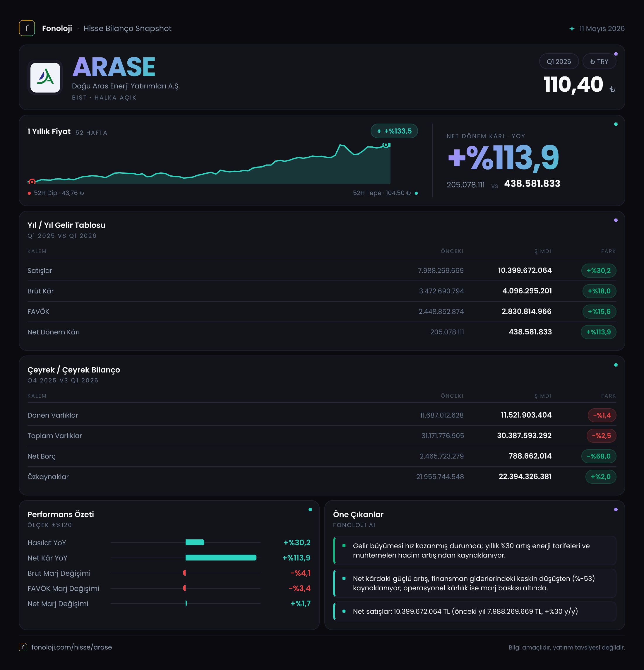Click the -%4,1 Brüt Marj Değişimi value
Screen dimensions: 644x670
(300, 573)
